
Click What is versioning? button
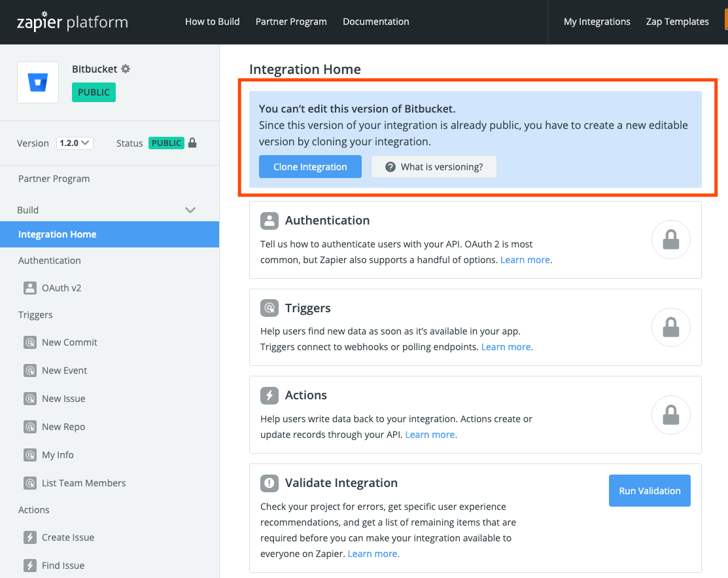tap(434, 167)
